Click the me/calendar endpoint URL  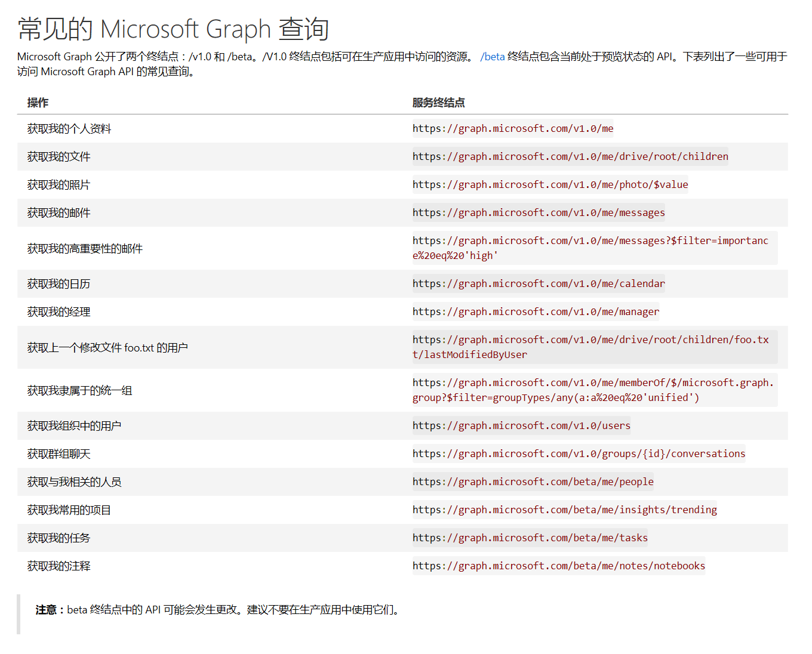(538, 283)
